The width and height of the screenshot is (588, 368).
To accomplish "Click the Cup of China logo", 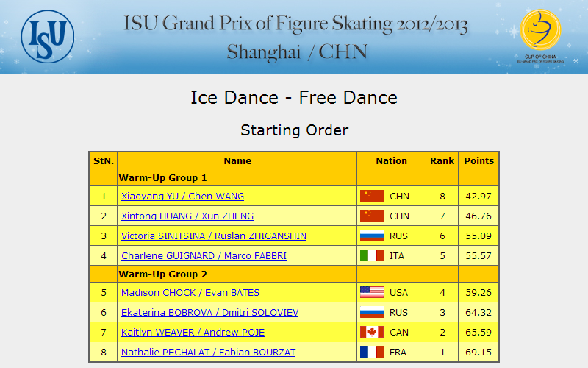I will (540, 35).
